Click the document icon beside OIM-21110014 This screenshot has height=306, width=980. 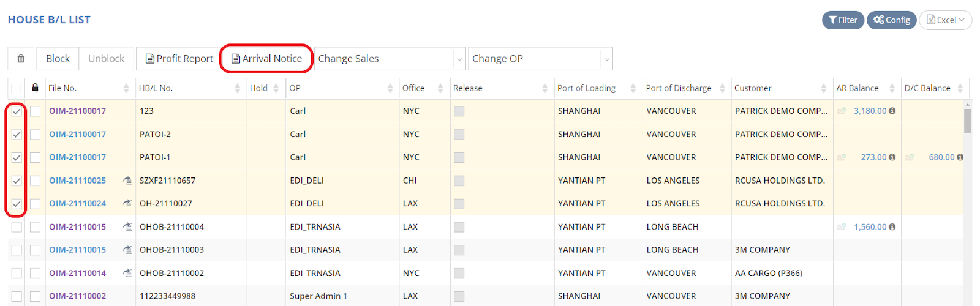point(127,273)
